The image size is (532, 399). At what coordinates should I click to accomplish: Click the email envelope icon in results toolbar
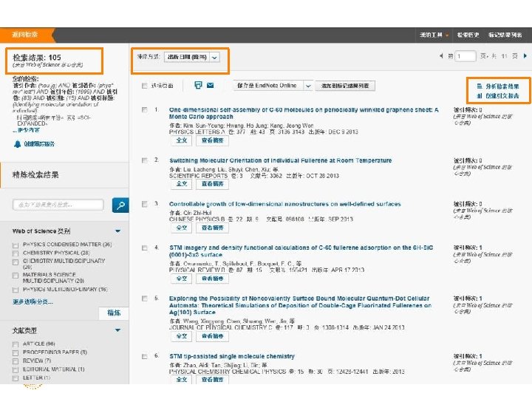pyautogui.click(x=211, y=85)
